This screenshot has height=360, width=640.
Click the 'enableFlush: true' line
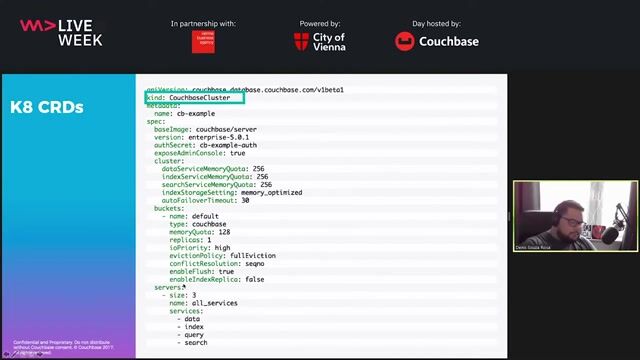[x=202, y=271]
